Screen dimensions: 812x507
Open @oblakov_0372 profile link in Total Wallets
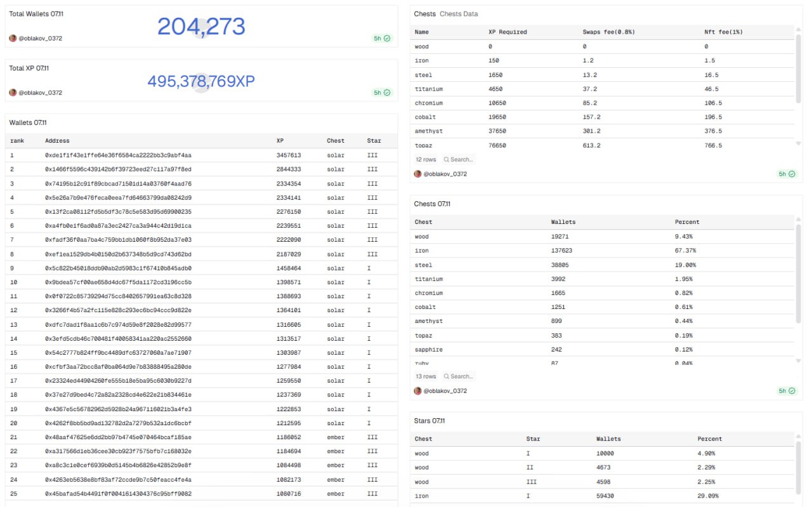pos(40,38)
